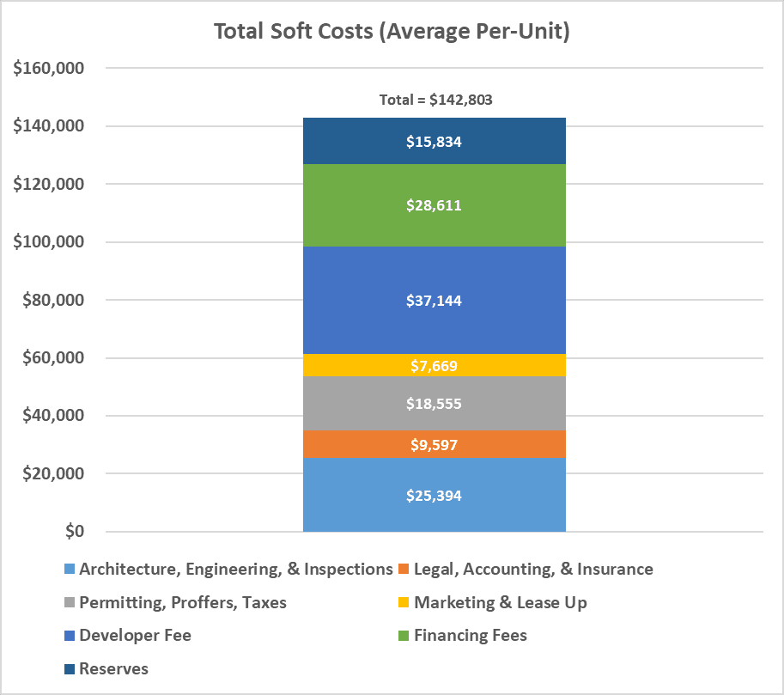Screen dimensions: 784x695
Task: Click the Reserves legend color swatch
Action: pyautogui.click(x=70, y=669)
